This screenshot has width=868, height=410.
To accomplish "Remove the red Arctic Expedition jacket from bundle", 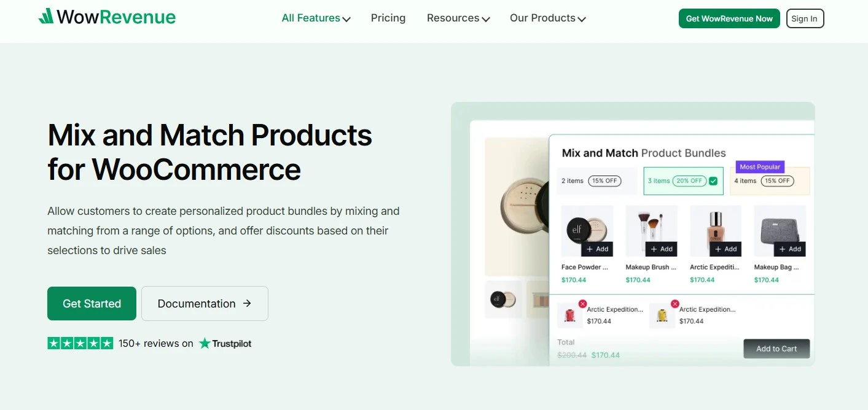I will pyautogui.click(x=582, y=303).
